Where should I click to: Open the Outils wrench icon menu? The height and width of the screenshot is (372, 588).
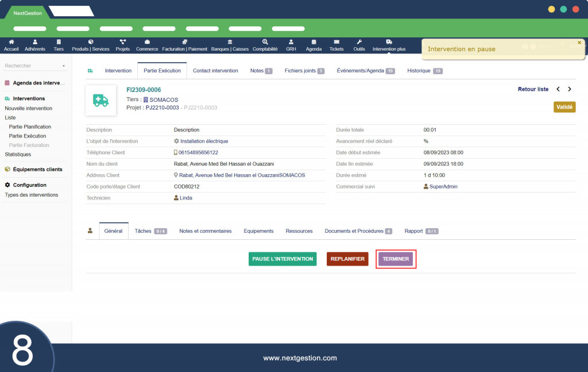[x=359, y=42]
